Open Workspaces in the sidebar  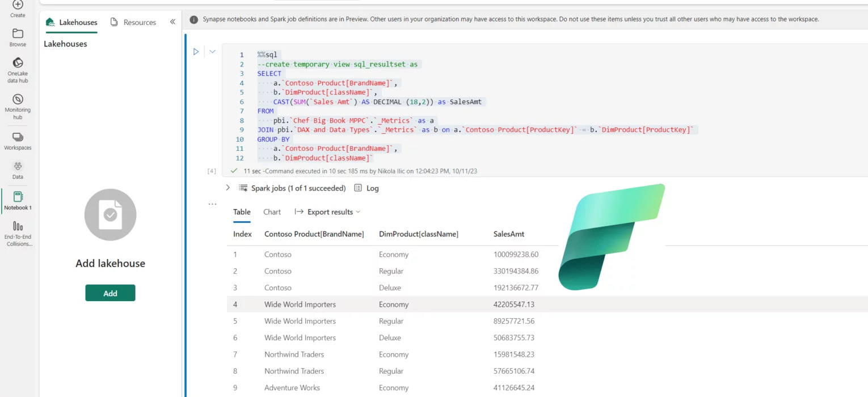pyautogui.click(x=18, y=141)
